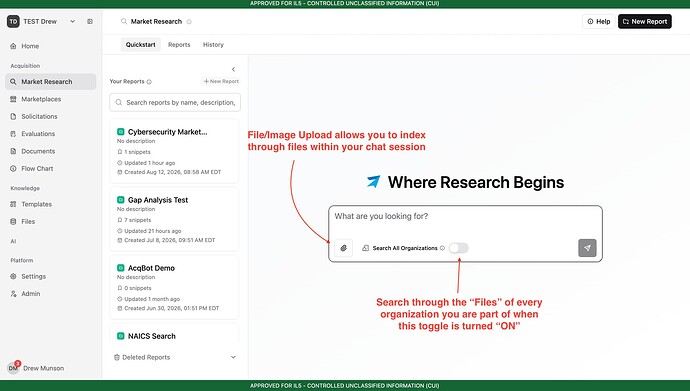Click the Flow Chart icon
The height and width of the screenshot is (391, 690).
pos(13,168)
